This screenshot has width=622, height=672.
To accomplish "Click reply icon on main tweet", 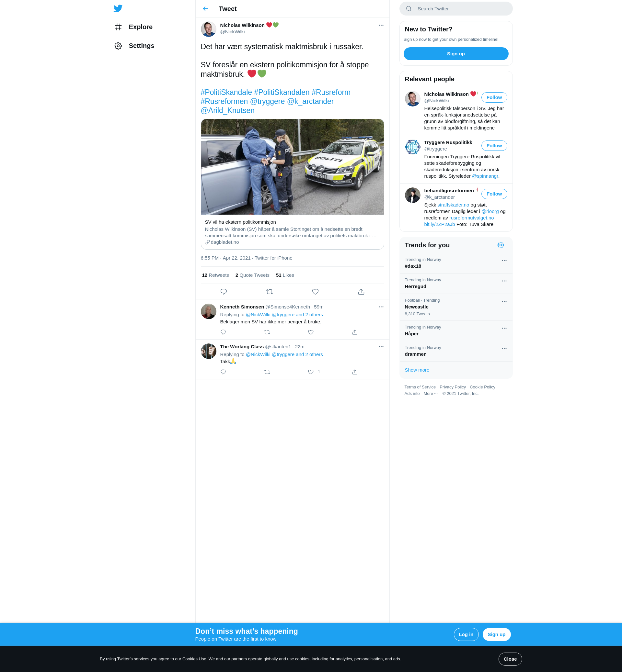I will (x=224, y=292).
